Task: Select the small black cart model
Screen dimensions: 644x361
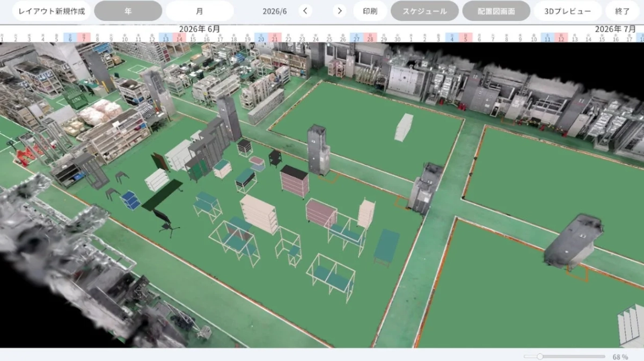Action: (275, 158)
